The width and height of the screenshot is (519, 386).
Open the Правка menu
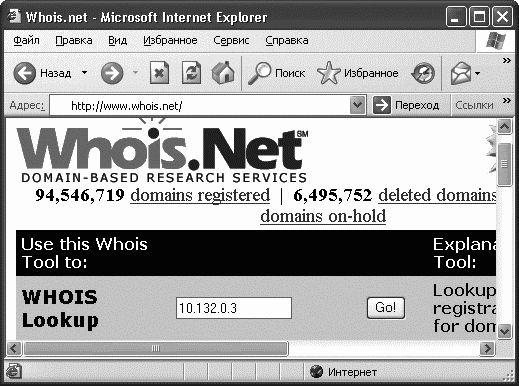74,40
